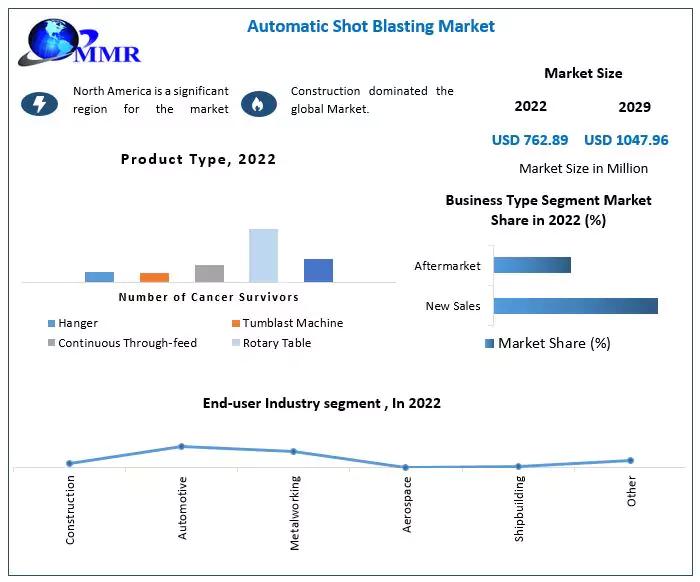Image resolution: width=700 pixels, height=582 pixels.
Task: Click the 'Automotive' axis label
Action: pos(182,508)
